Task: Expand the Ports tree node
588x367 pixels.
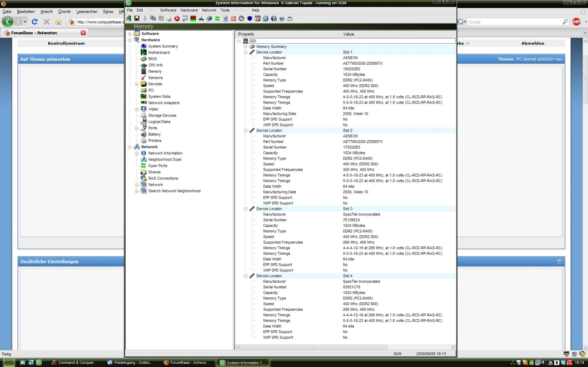Action: tap(137, 128)
